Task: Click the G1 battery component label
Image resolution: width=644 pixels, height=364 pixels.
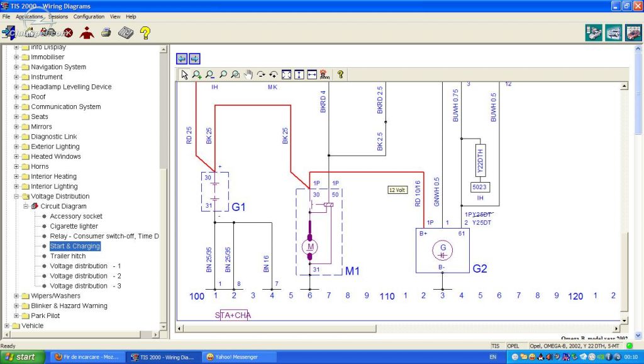Action: tap(238, 207)
